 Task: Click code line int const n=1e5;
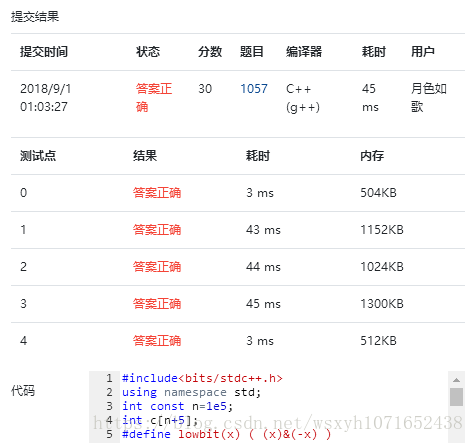tap(177, 406)
